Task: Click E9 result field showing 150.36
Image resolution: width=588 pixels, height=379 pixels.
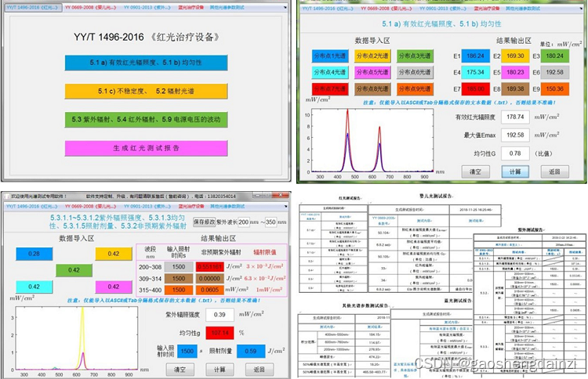Action: (554, 89)
